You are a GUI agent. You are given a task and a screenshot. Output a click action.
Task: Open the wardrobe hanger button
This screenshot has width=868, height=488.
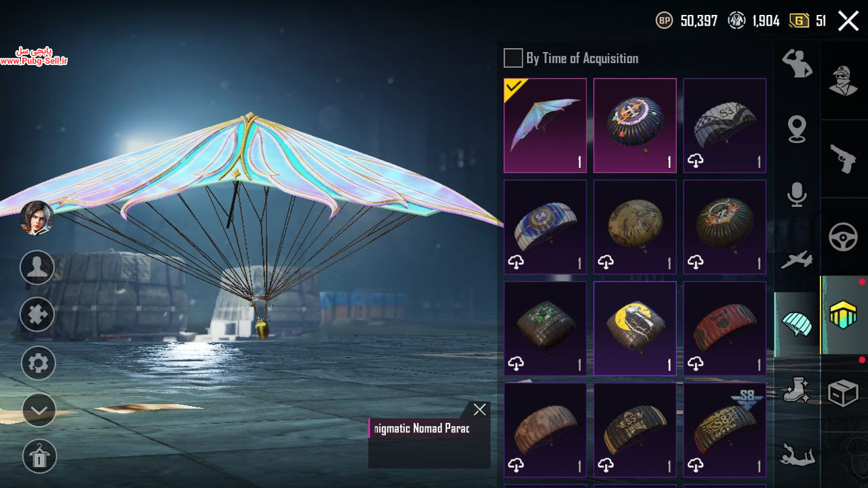point(39,455)
